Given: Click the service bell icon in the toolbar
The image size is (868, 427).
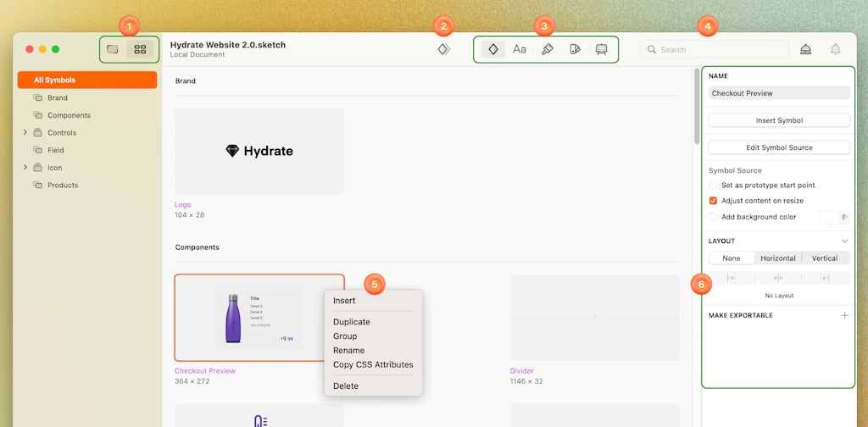Looking at the screenshot, I should pyautogui.click(x=806, y=49).
